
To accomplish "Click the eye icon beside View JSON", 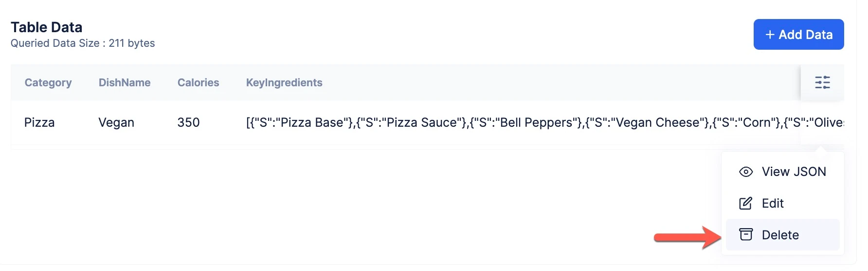I will pos(746,172).
